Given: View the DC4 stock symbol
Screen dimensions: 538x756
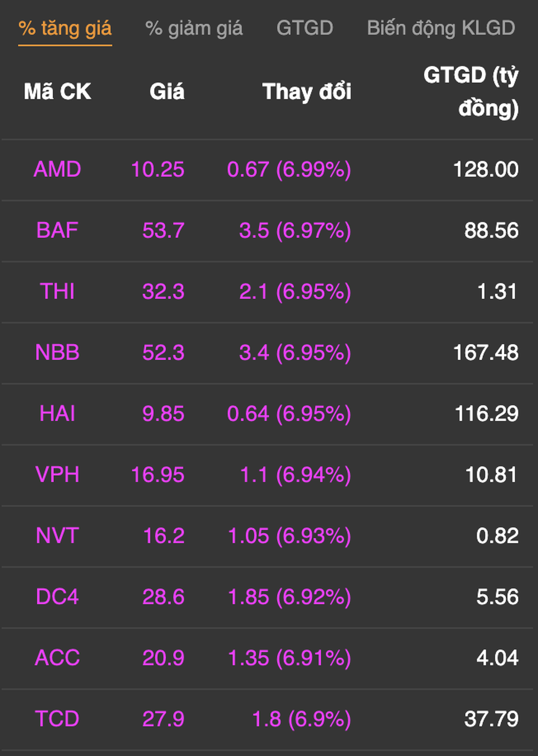Looking at the screenshot, I should (x=57, y=596).
